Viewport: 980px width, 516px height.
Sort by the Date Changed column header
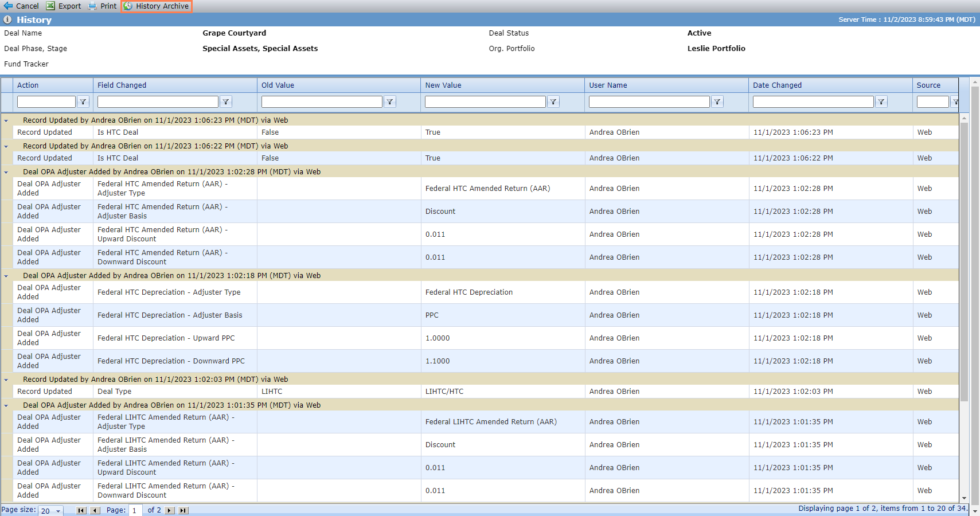point(777,85)
